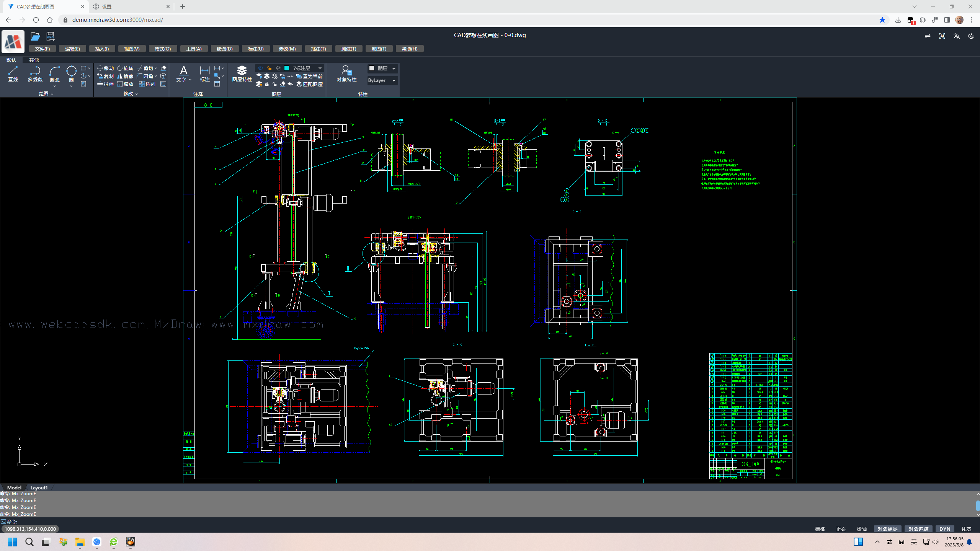Select the 圆 circle tool
The width and height of the screenshot is (980, 551).
pyautogui.click(x=71, y=74)
